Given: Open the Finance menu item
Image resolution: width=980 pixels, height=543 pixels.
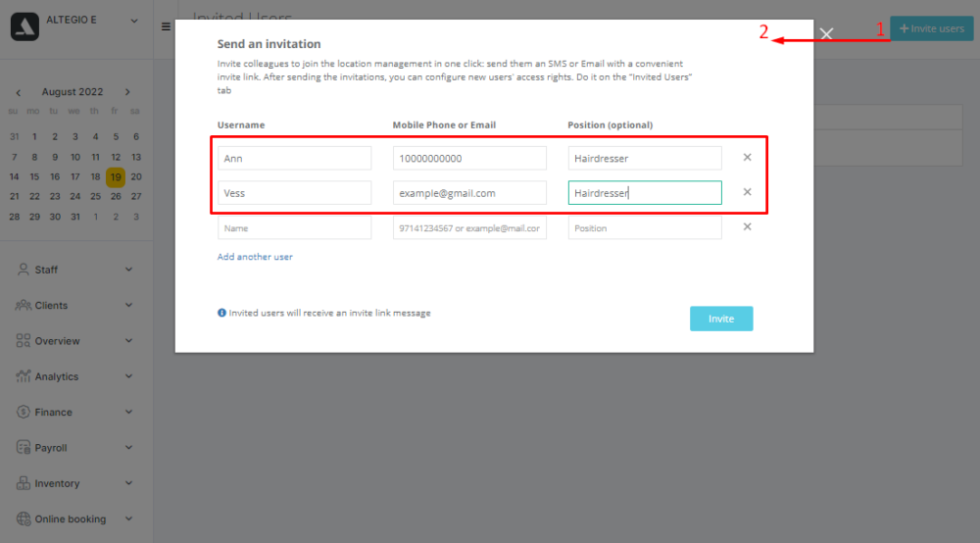Looking at the screenshot, I should coord(74,412).
